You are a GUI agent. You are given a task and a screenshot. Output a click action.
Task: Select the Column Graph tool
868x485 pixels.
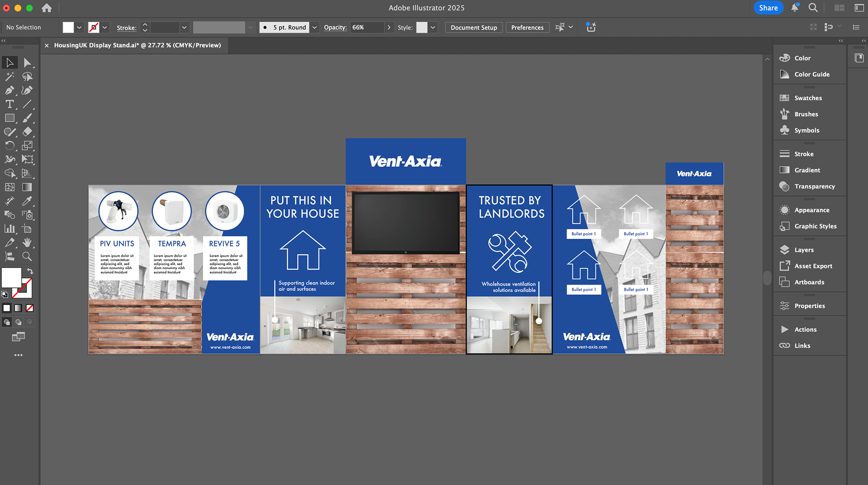[x=9, y=228]
